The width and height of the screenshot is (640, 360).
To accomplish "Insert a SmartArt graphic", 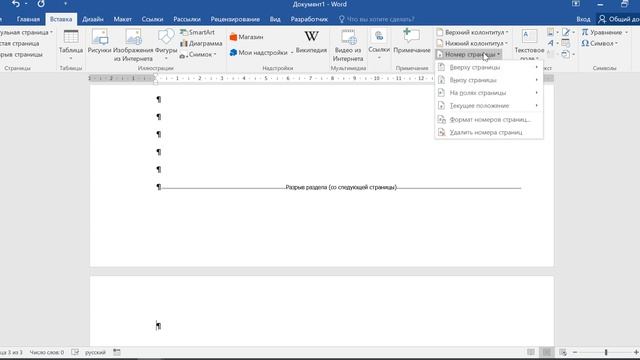I will tap(198, 32).
